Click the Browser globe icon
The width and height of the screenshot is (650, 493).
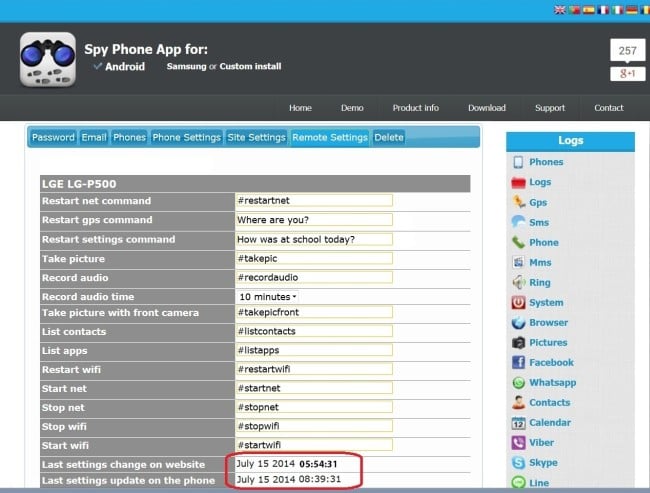pos(518,323)
